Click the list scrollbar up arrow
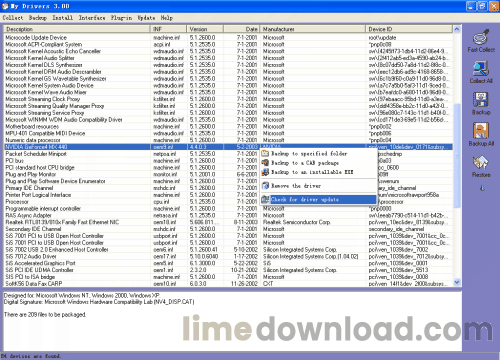 point(457,29)
